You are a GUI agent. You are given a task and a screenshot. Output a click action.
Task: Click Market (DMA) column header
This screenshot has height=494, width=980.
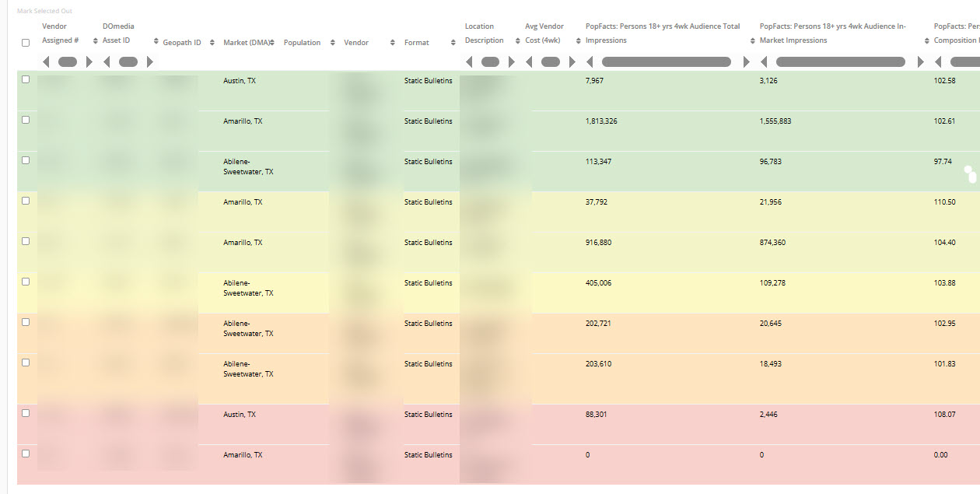click(245, 42)
